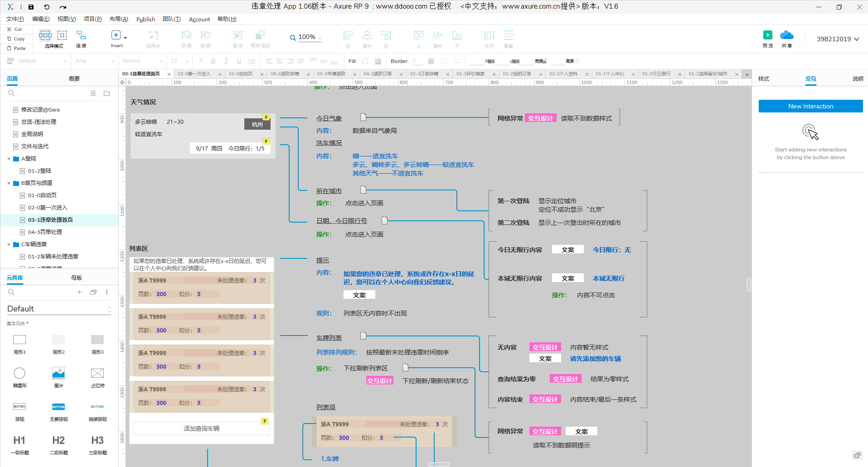Click the add folder icon in Pages panel
Viewport: 868px width, 467px height.
coord(107,93)
